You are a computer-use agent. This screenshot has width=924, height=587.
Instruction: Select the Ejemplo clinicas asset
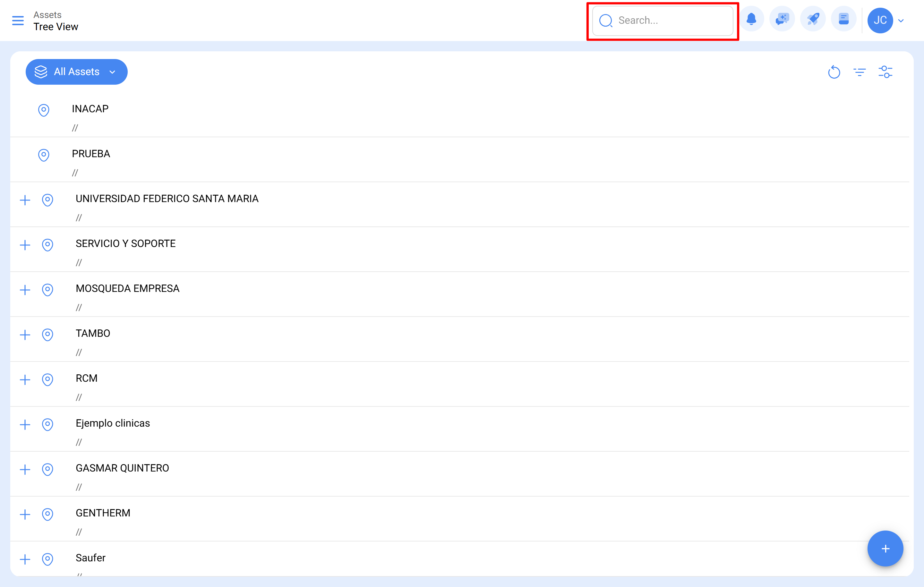click(x=113, y=423)
